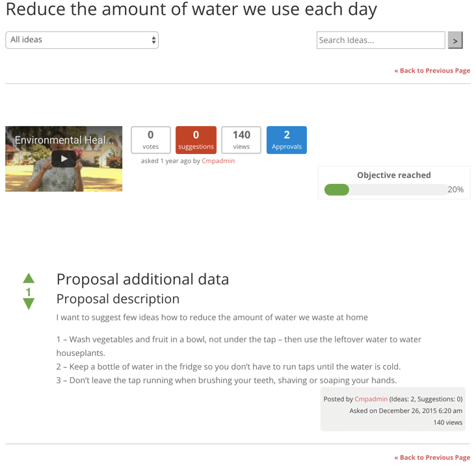Select the red 0 suggestions badge
The height and width of the screenshot is (469, 476).
coord(196,140)
